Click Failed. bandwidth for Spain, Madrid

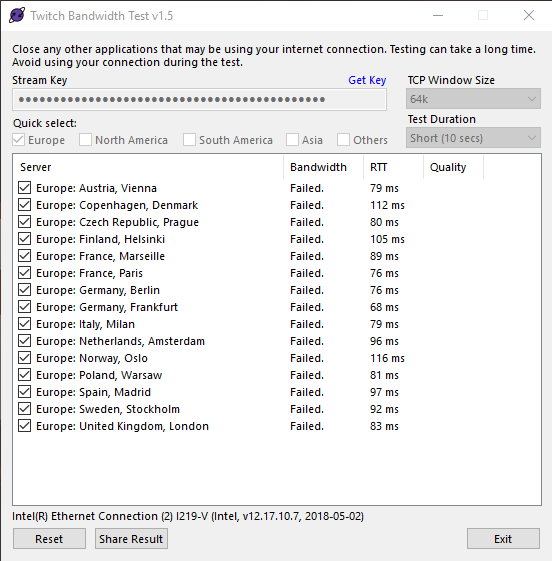(307, 392)
